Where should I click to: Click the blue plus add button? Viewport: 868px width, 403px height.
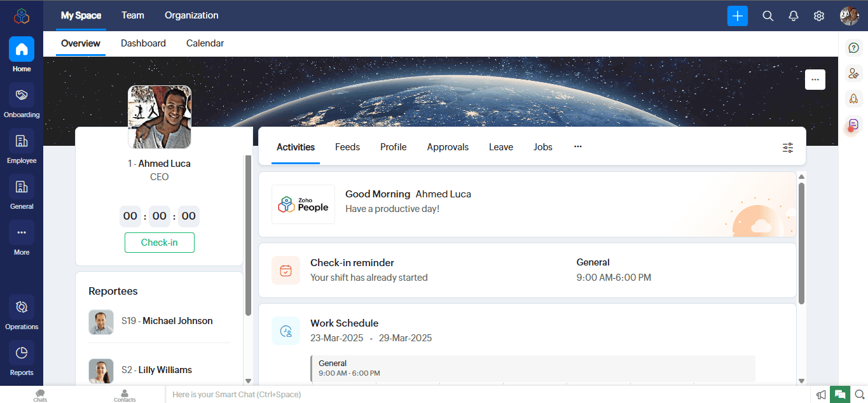click(x=737, y=16)
